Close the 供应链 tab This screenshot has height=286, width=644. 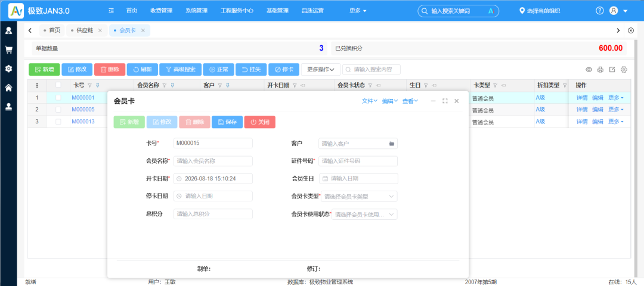[100, 30]
